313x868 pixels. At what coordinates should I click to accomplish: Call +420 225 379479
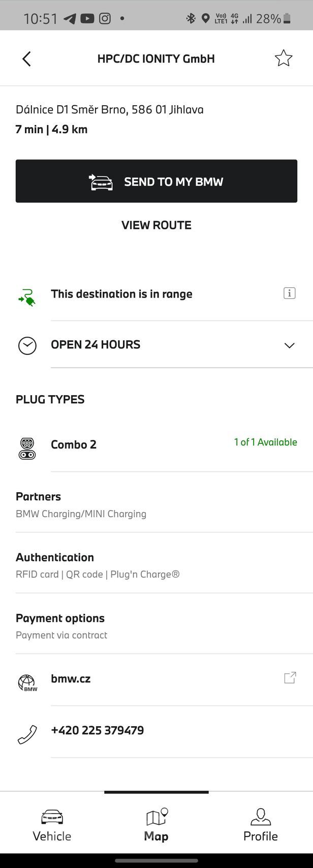click(98, 730)
